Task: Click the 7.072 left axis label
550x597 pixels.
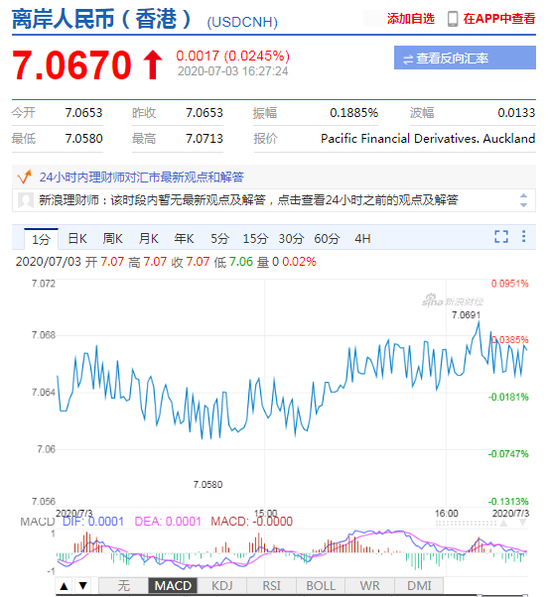Action: [x=43, y=284]
